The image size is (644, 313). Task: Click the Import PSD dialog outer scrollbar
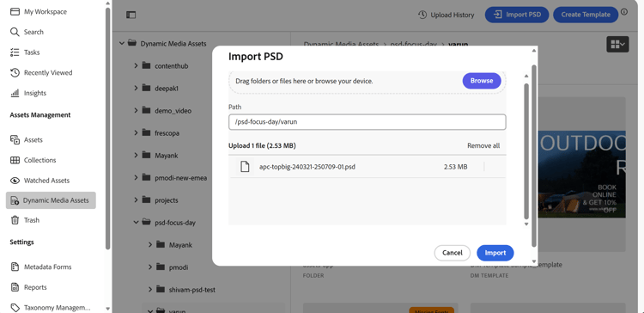pos(534,156)
